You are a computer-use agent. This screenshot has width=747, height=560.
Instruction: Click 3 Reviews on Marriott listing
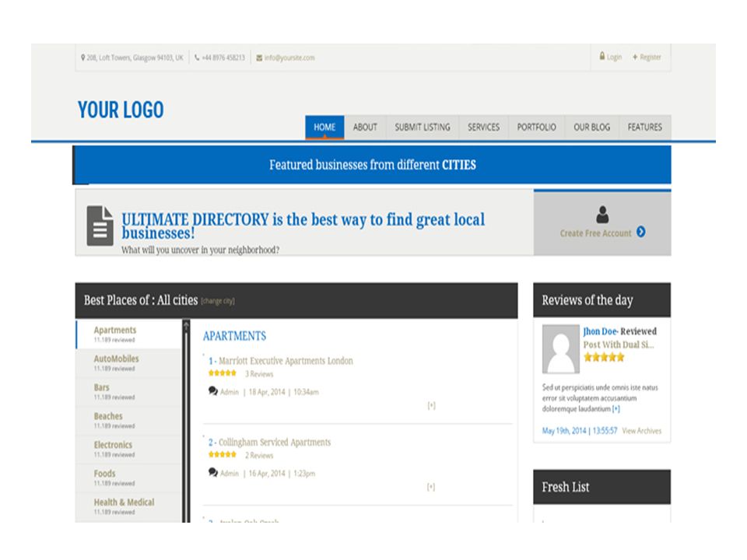259,374
